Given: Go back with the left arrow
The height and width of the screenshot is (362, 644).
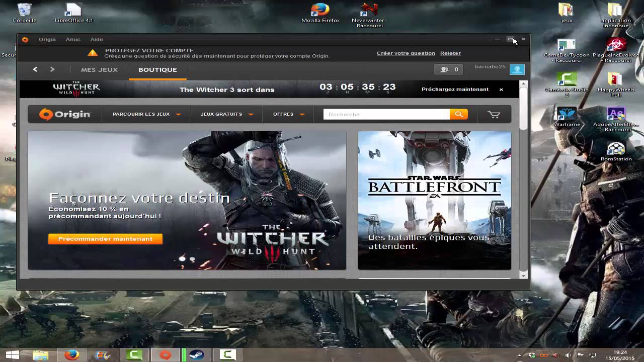Looking at the screenshot, I should (35, 69).
